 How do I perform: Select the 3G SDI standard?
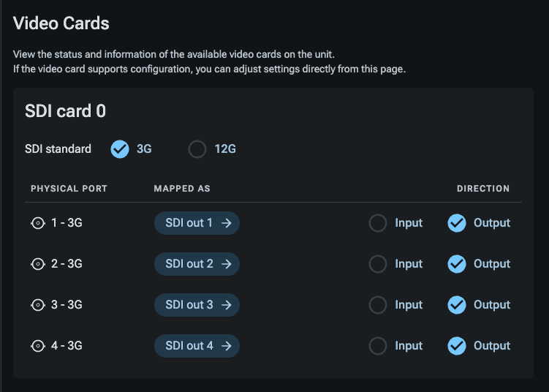pyautogui.click(x=120, y=149)
